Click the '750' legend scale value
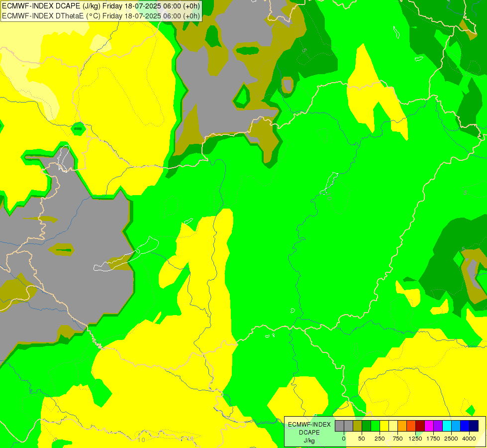The width and height of the screenshot is (487, 448). pyautogui.click(x=397, y=439)
